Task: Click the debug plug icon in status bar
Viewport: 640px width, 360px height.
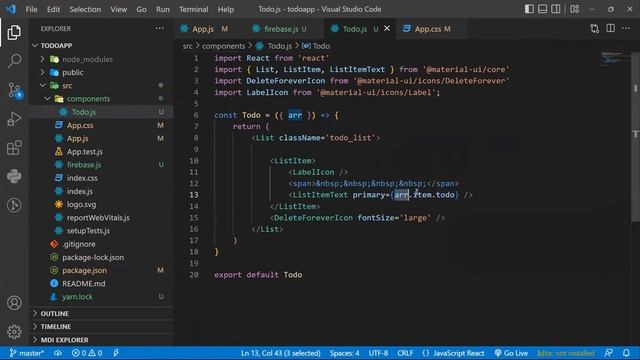Action: pos(116,353)
